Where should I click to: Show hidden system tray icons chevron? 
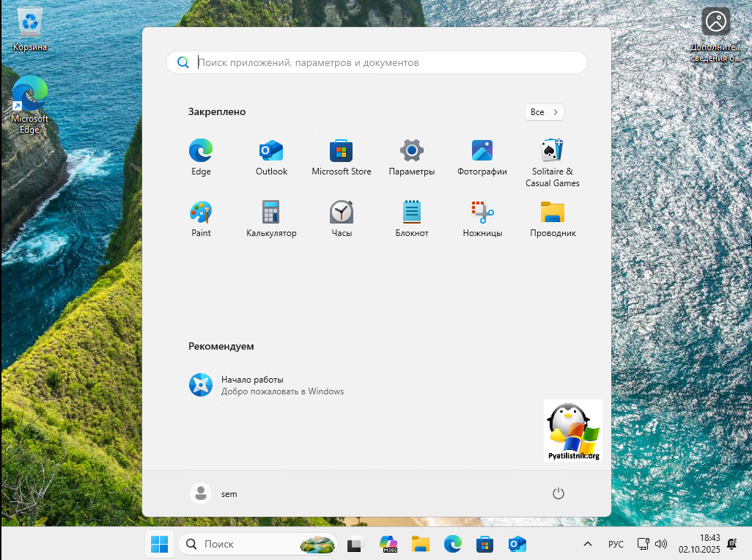coord(588,544)
